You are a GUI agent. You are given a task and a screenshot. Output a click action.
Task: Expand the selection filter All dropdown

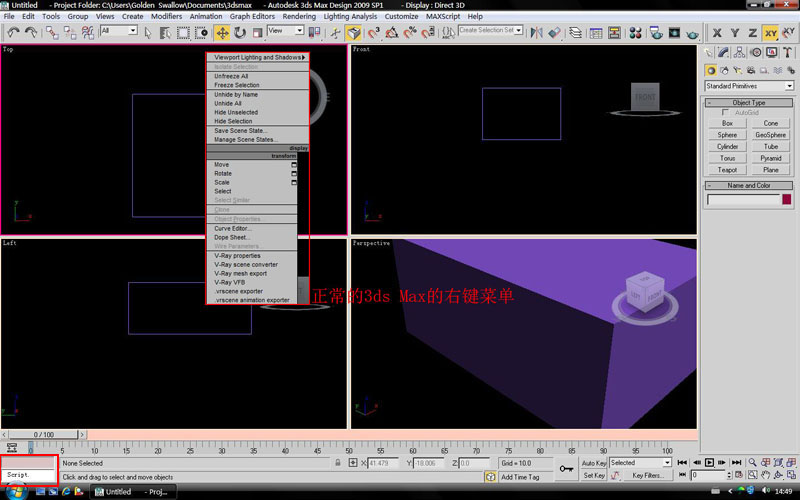click(x=118, y=31)
